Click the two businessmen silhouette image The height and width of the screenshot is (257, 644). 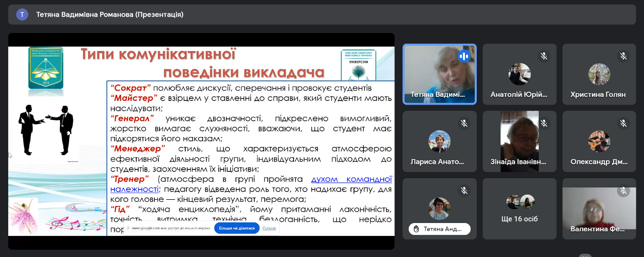pos(46,131)
